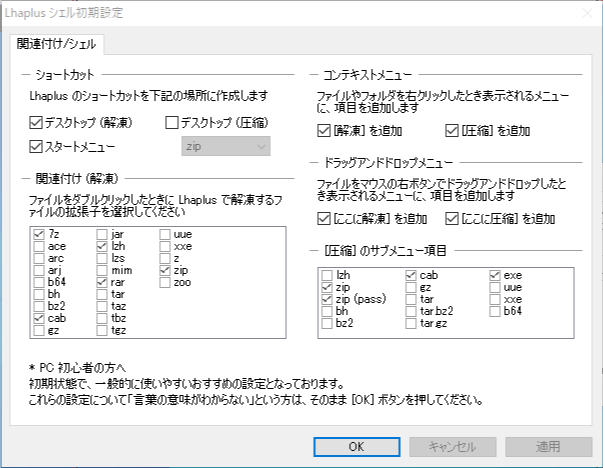603x468 pixels.
Task: Check bh in the association list
Action: point(39,294)
